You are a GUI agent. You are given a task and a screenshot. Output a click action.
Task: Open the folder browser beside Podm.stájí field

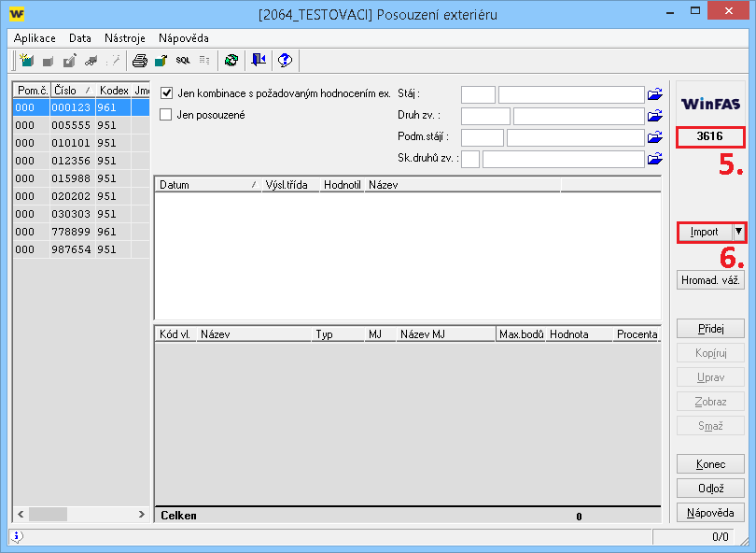655,137
